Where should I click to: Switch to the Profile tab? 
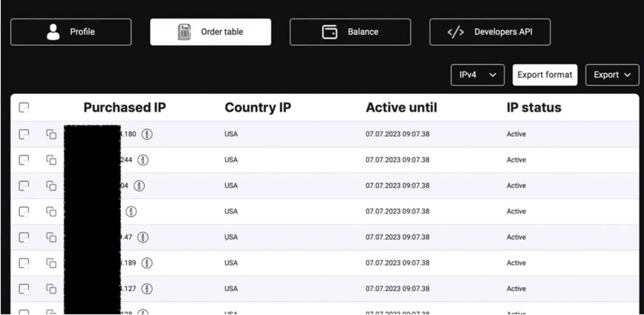tap(71, 32)
